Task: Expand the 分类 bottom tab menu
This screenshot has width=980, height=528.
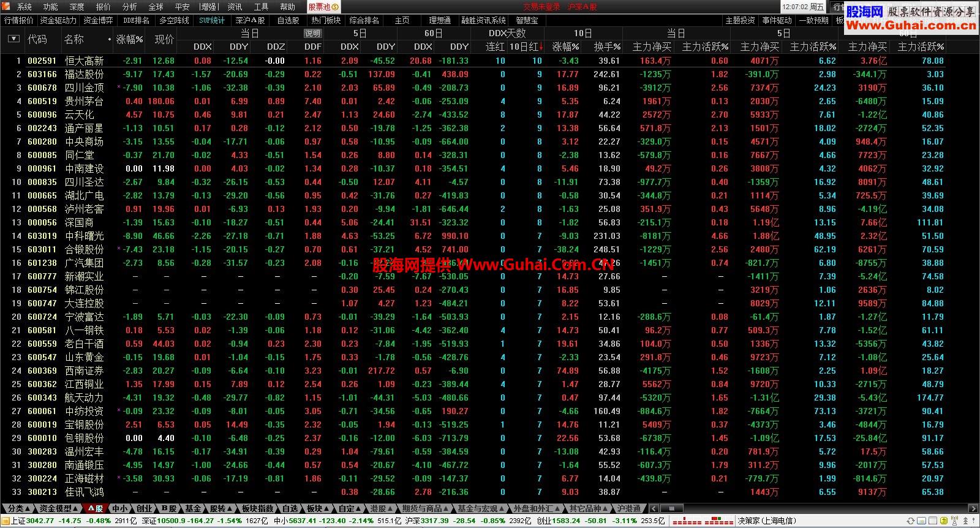Action: point(19,508)
